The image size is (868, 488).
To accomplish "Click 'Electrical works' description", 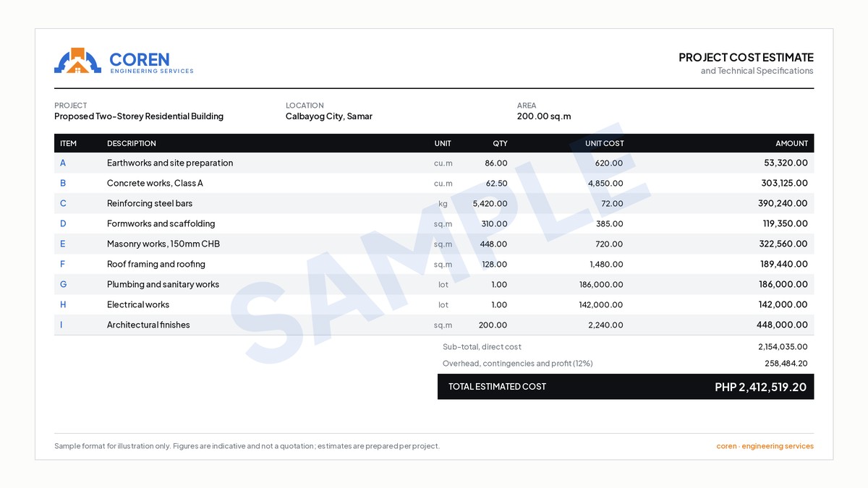I will 138,305.
